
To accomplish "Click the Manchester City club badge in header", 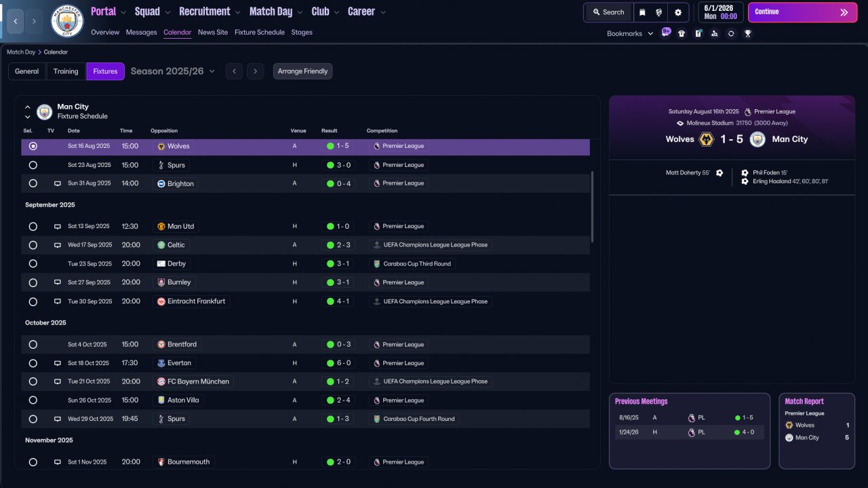I will [67, 21].
